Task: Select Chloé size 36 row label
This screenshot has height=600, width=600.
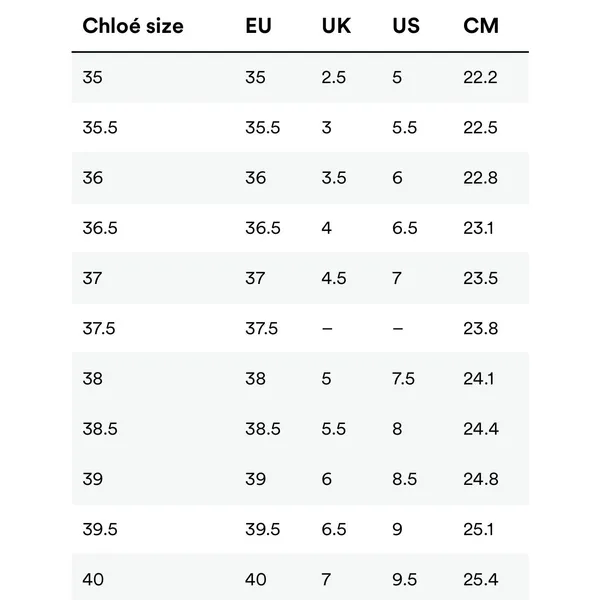Action: pos(93,178)
